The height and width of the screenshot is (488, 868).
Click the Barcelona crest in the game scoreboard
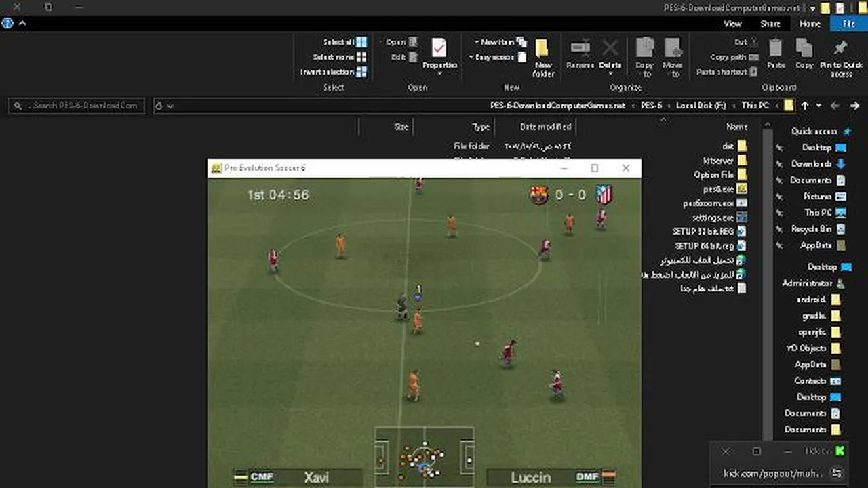[539, 195]
